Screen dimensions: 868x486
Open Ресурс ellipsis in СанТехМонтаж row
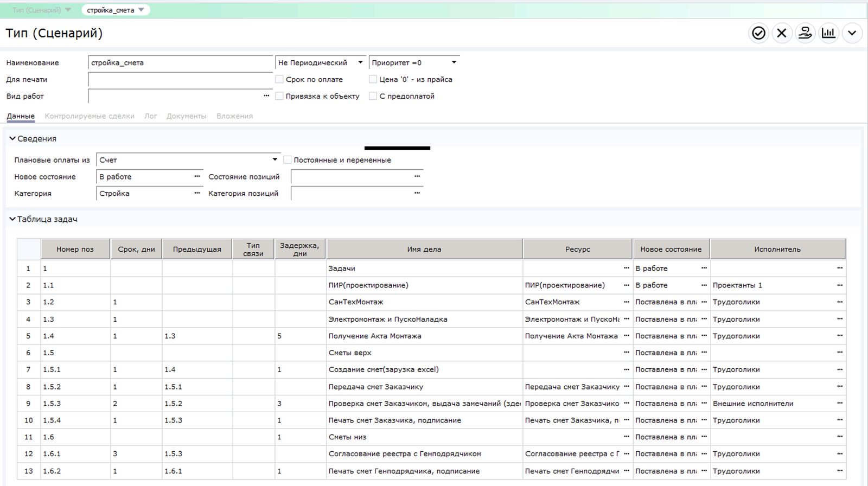(627, 302)
